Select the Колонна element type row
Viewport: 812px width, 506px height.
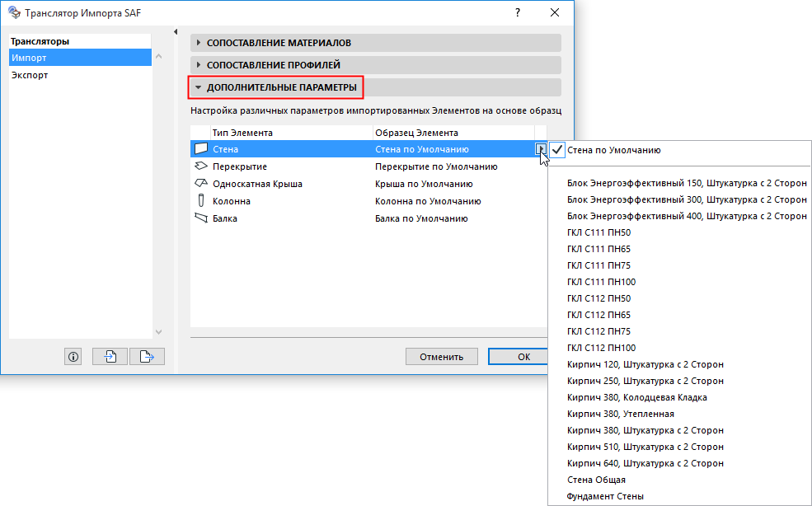tap(368, 201)
